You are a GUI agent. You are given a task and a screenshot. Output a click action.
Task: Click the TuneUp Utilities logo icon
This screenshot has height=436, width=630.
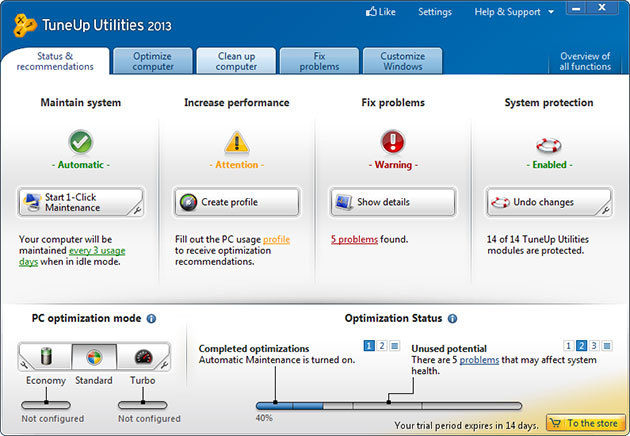coord(25,26)
